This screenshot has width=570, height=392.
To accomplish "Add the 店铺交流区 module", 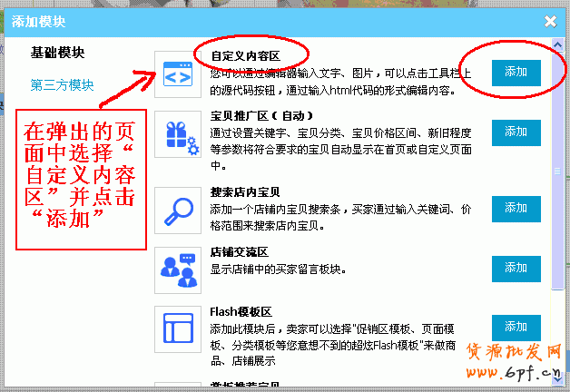I will pyautogui.click(x=516, y=269).
